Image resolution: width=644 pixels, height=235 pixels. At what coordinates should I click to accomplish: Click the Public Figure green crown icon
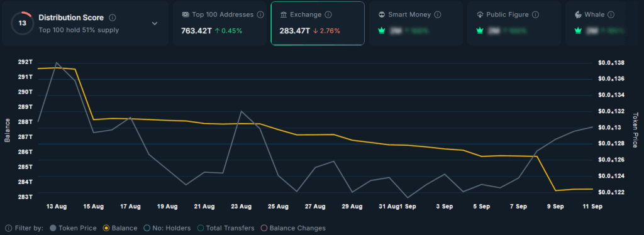479,30
